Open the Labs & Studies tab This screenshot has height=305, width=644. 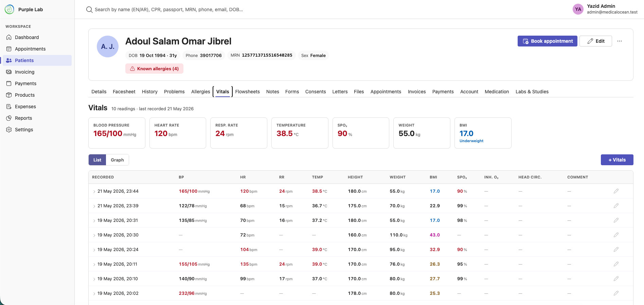tap(532, 92)
